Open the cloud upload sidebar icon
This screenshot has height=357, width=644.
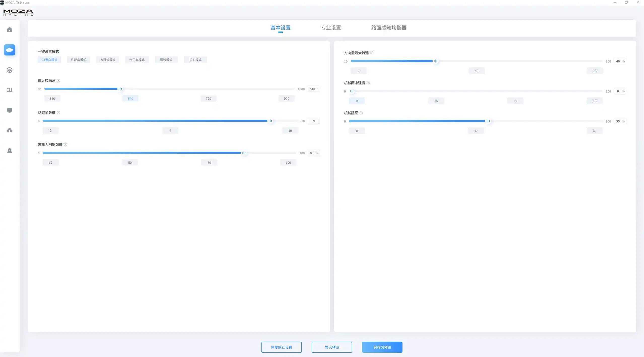[x=10, y=130]
